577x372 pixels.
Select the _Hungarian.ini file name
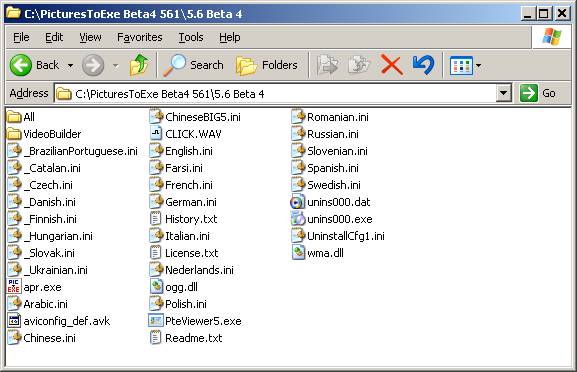[x=58, y=236]
